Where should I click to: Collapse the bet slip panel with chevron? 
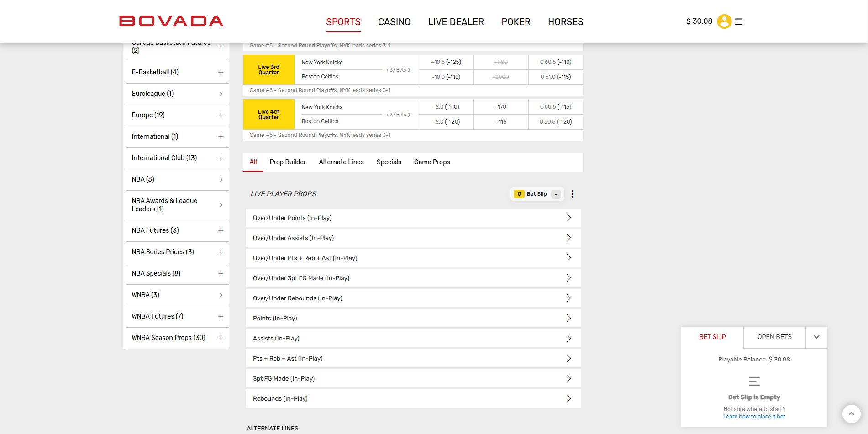tap(816, 337)
